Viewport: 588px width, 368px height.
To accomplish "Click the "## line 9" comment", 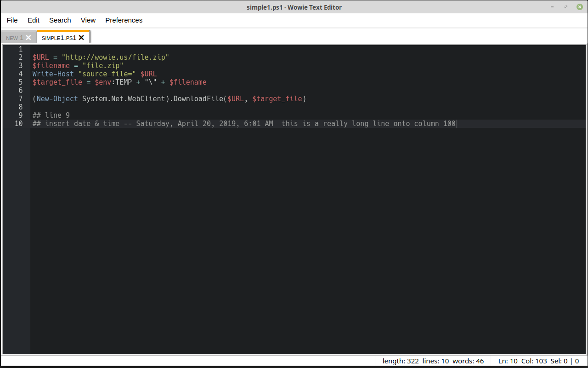I will point(51,115).
